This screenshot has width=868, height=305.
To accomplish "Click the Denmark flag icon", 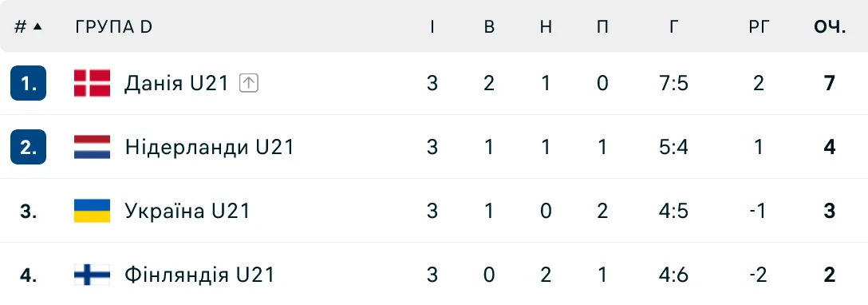I will tap(92, 83).
